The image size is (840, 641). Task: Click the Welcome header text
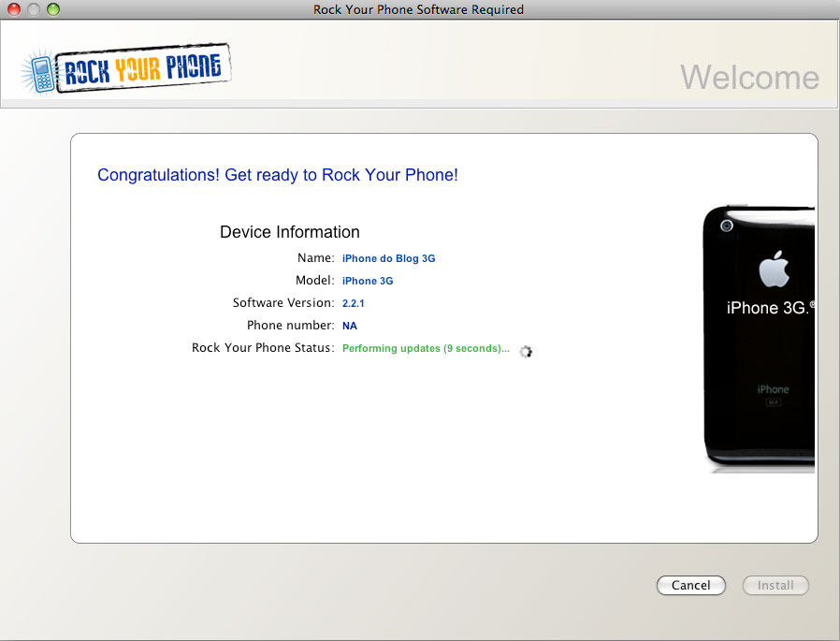pos(749,77)
